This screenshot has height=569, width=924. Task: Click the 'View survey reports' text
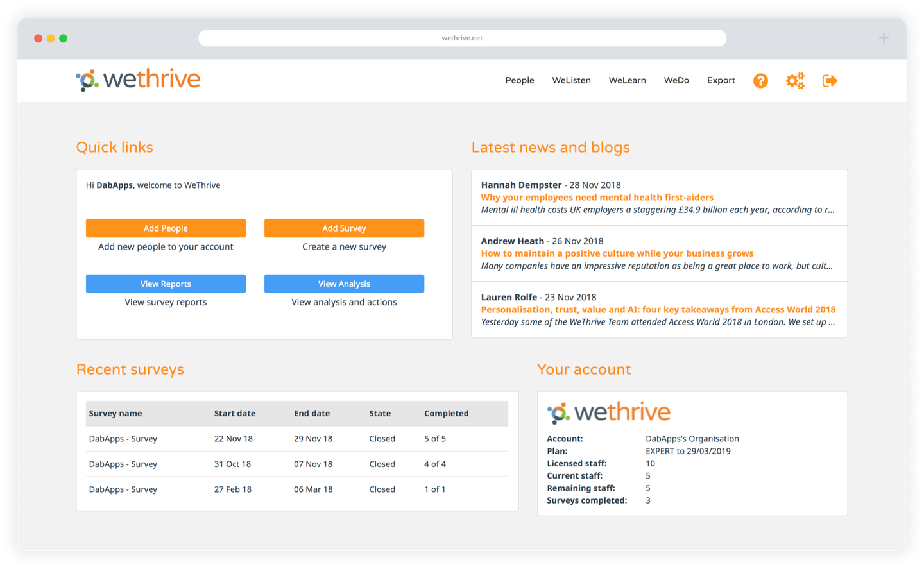point(166,302)
